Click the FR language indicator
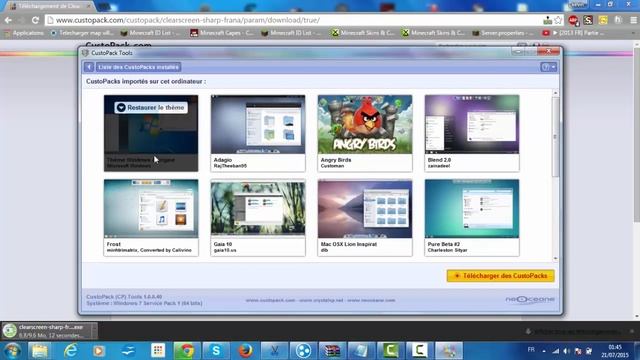Screen dimensions: 640x360 click(531, 350)
